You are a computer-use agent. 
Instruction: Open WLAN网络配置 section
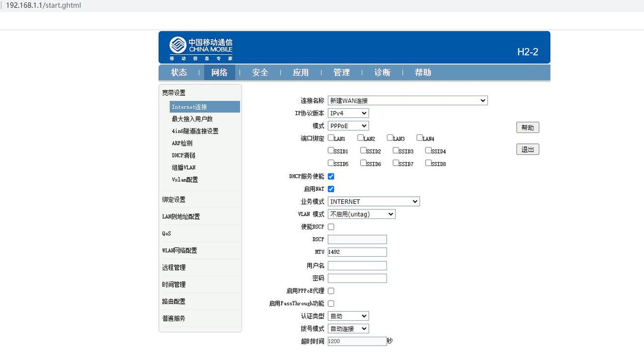pyautogui.click(x=179, y=250)
